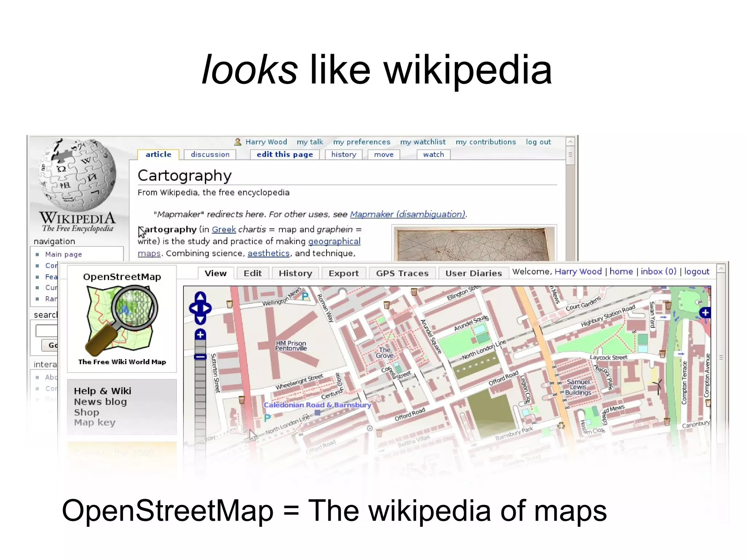Image resolution: width=747 pixels, height=560 pixels.
Task: Open the User Diaries tab
Action: tap(473, 273)
